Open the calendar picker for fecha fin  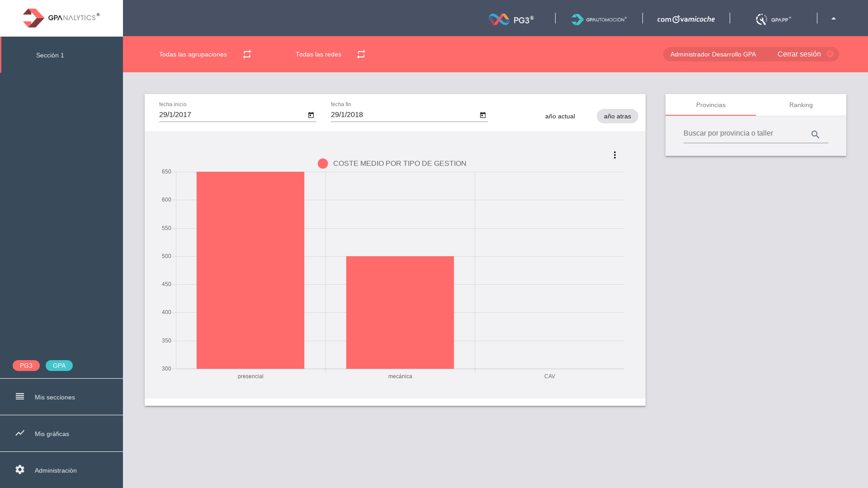(483, 115)
